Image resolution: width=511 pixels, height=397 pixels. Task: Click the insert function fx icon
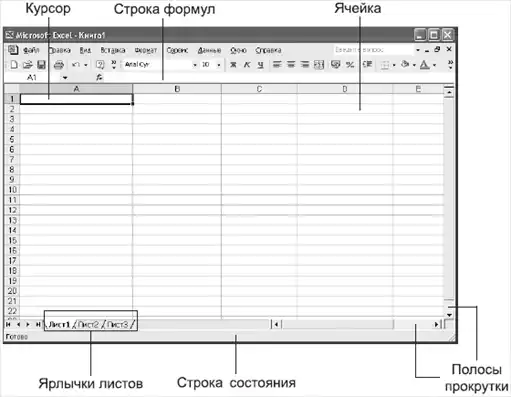click(x=99, y=78)
